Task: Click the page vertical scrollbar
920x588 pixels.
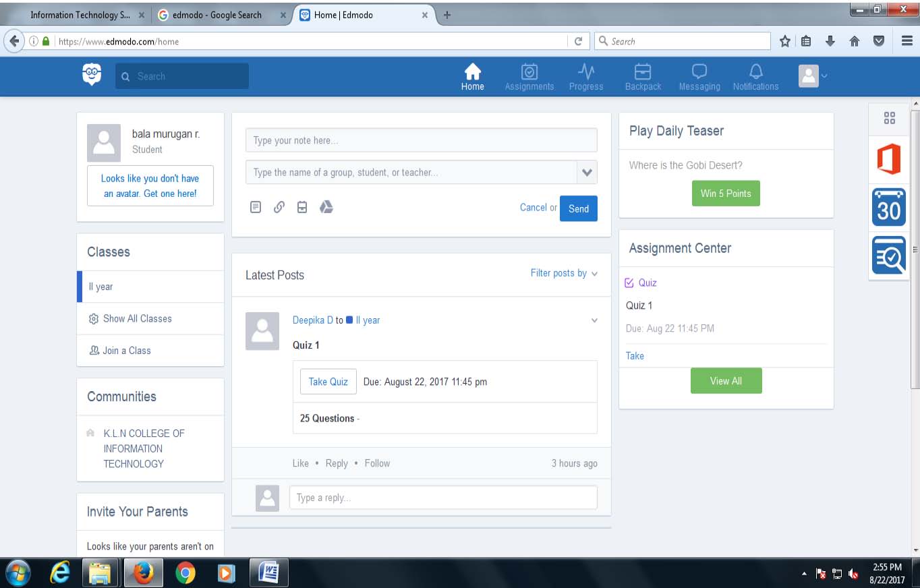Action: [915, 249]
